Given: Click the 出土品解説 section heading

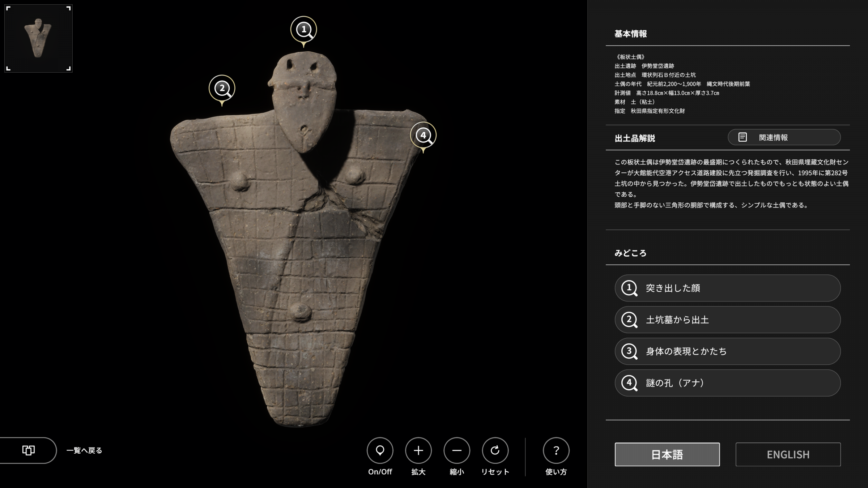Looking at the screenshot, I should pos(635,138).
